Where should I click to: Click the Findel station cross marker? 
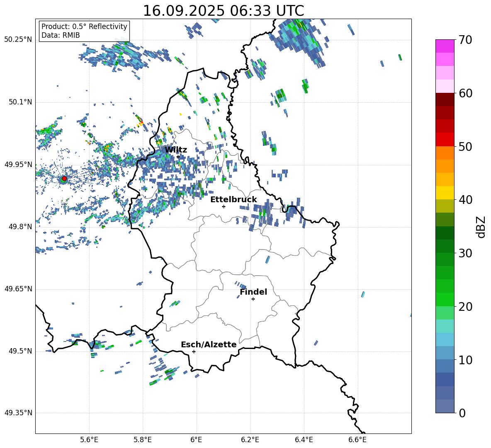[x=253, y=299]
